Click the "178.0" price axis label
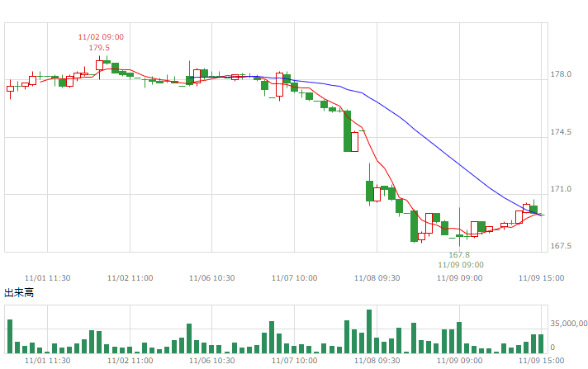 (561, 74)
